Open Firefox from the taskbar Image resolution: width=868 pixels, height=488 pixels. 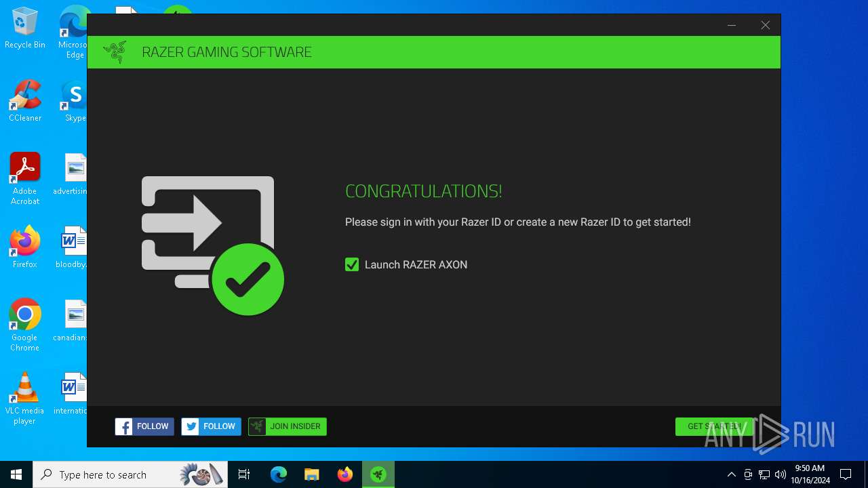pos(345,474)
